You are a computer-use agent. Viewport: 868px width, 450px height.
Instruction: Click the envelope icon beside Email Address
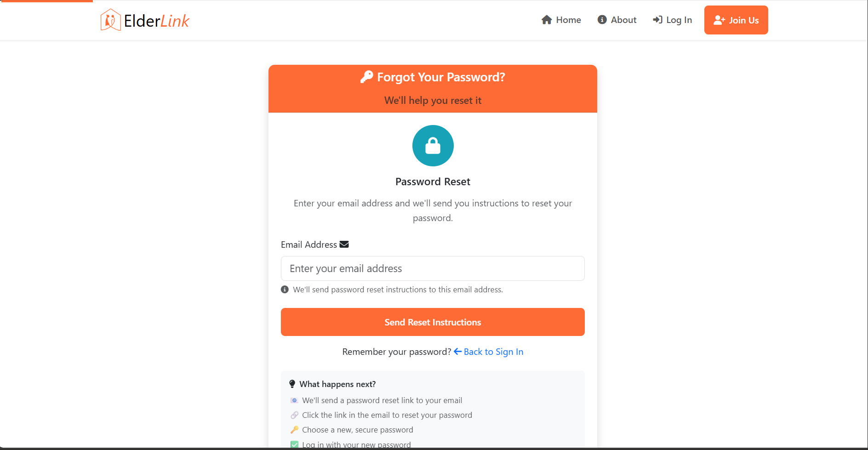click(x=344, y=244)
